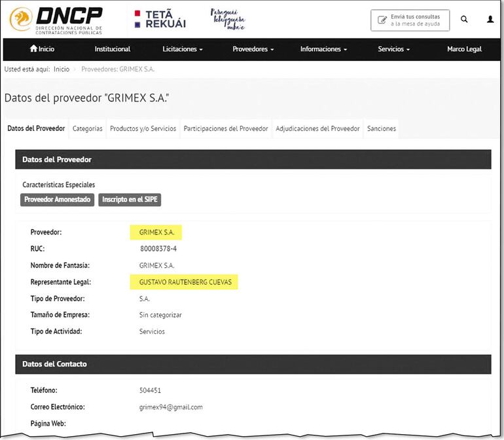Click the Características Especiales label
Image resolution: width=504 pixels, height=440 pixels.
point(58,185)
